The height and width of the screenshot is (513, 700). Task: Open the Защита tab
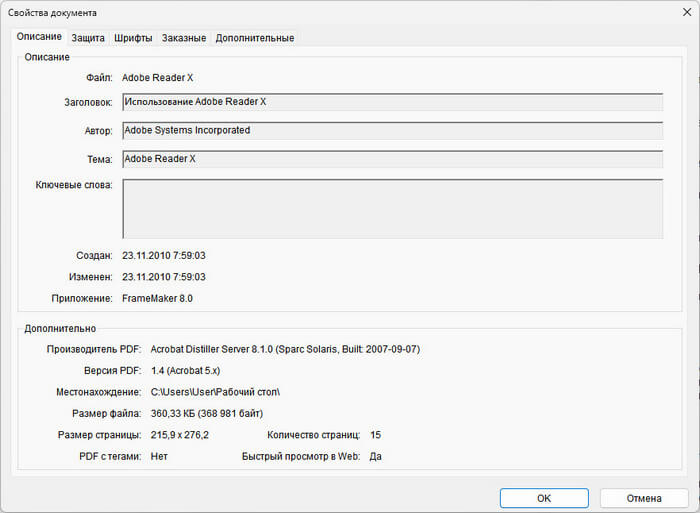[x=88, y=38]
